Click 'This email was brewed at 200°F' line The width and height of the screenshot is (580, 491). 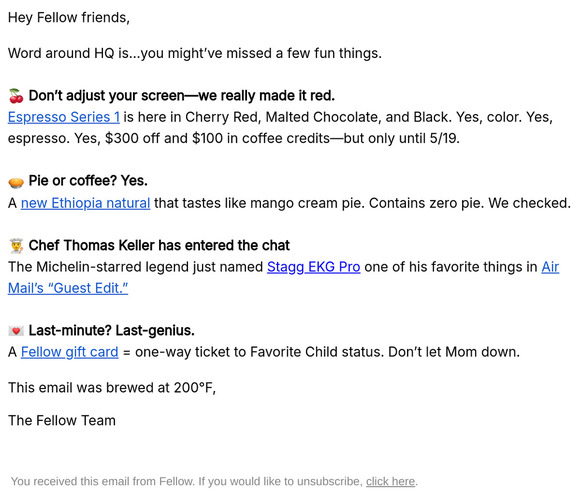point(112,388)
